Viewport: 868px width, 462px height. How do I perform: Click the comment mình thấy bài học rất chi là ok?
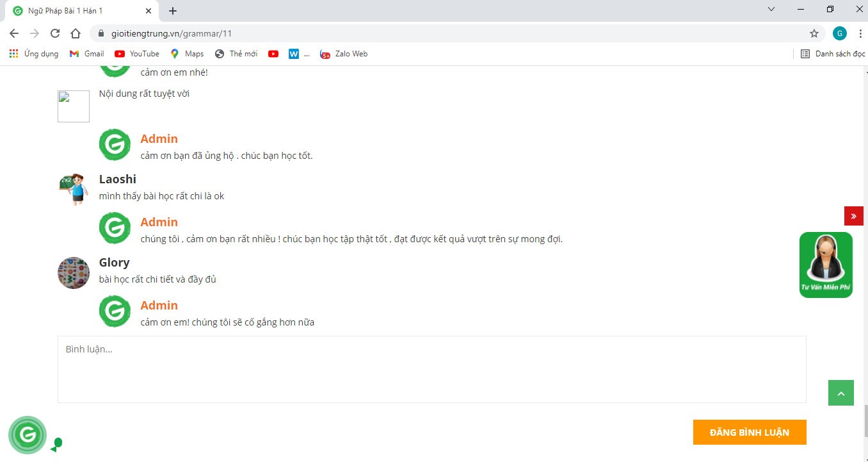coord(162,196)
